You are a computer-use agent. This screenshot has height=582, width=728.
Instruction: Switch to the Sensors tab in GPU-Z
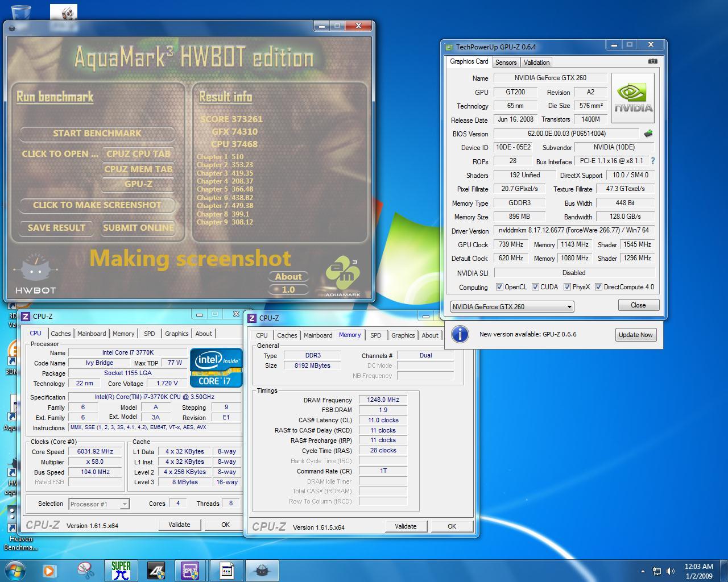coord(506,63)
